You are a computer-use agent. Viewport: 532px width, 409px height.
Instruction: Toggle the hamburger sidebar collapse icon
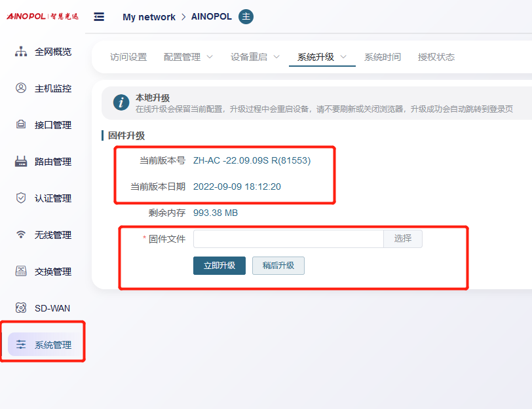coord(99,17)
